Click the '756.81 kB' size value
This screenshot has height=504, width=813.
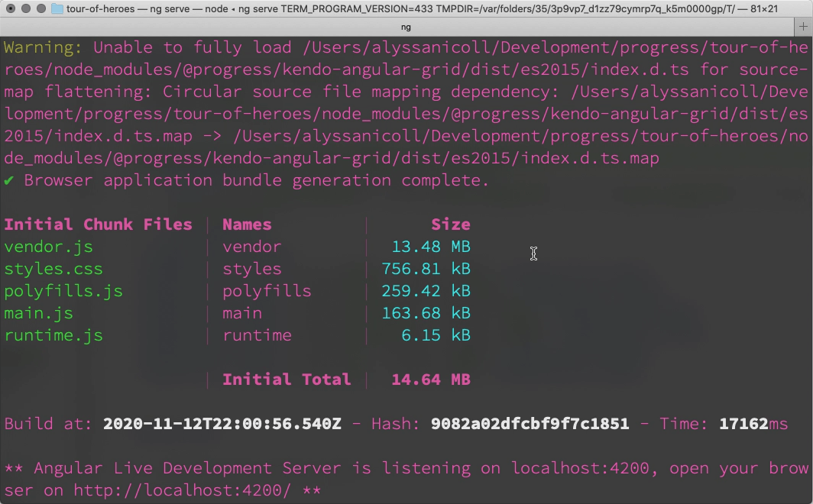pos(426,269)
